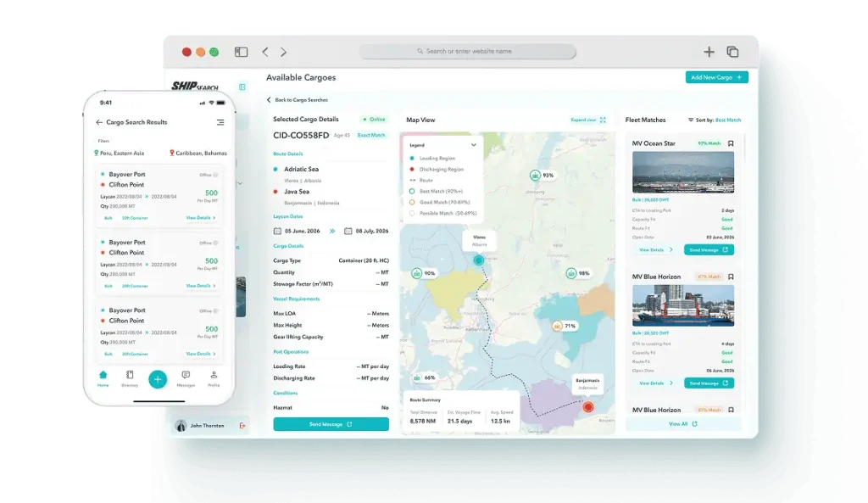Click Back to Cargo Searches link
This screenshot has height=503, width=868.
pos(298,100)
